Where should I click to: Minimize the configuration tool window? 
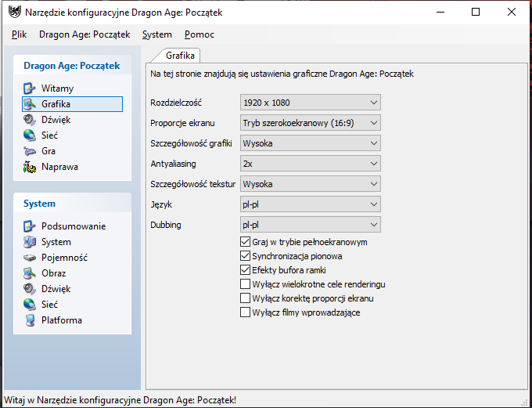440,13
